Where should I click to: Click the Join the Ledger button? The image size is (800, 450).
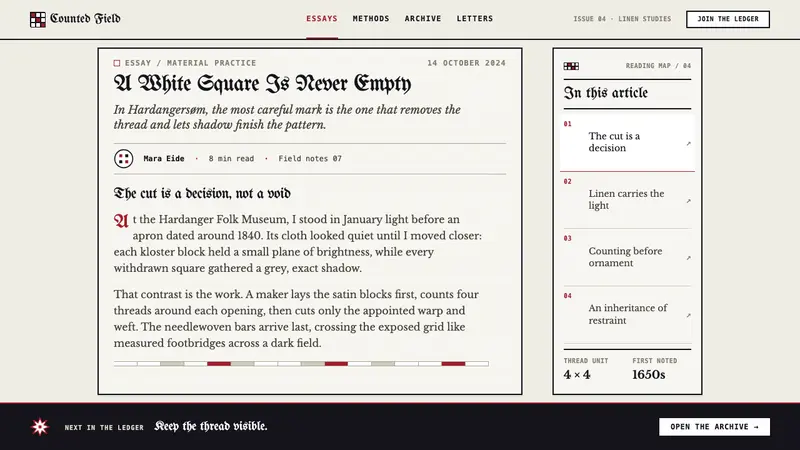pos(728,19)
